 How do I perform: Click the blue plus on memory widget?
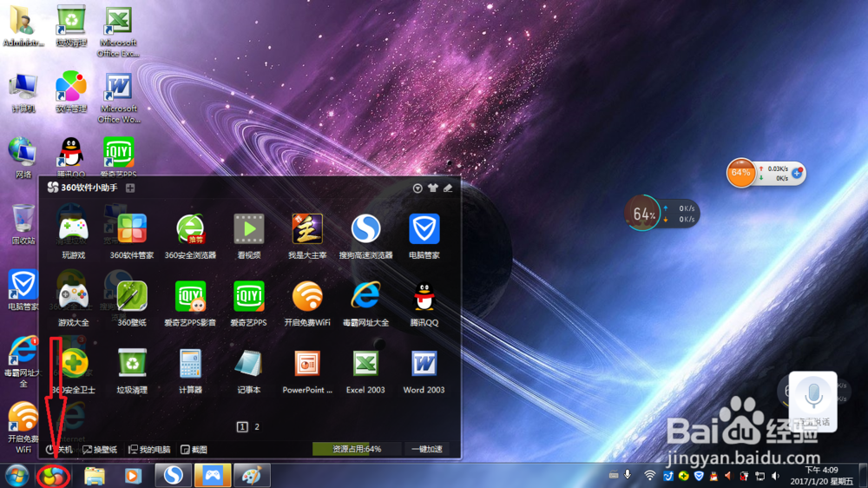coord(797,174)
